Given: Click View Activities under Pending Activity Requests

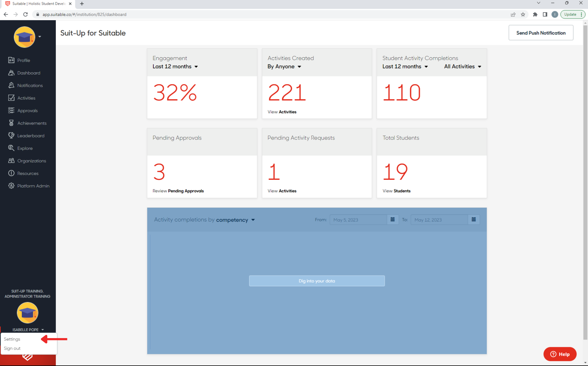Looking at the screenshot, I should coord(282,191).
